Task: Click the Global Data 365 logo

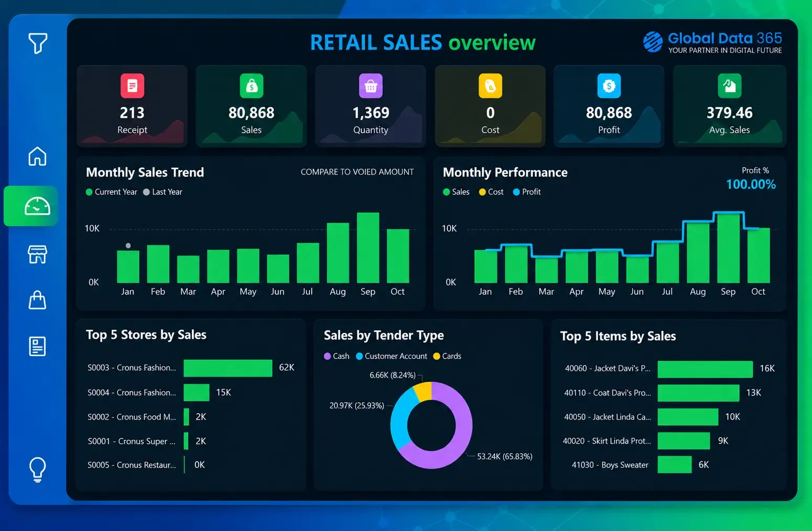Action: tap(712, 42)
